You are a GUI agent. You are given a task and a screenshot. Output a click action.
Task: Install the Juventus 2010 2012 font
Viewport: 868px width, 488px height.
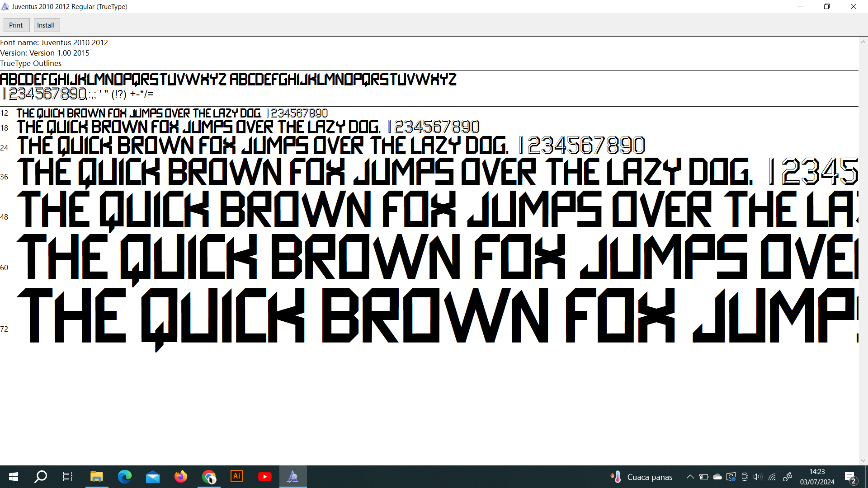coord(46,25)
